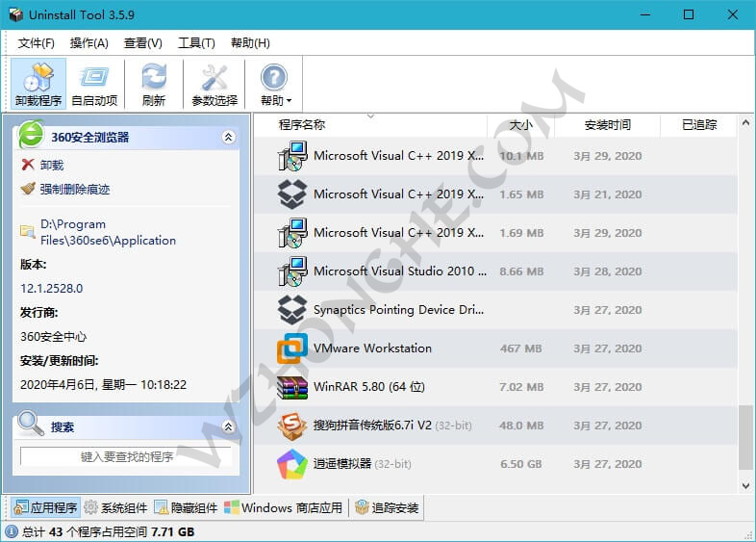Click the 360安全中心 publisher text

(x=53, y=337)
